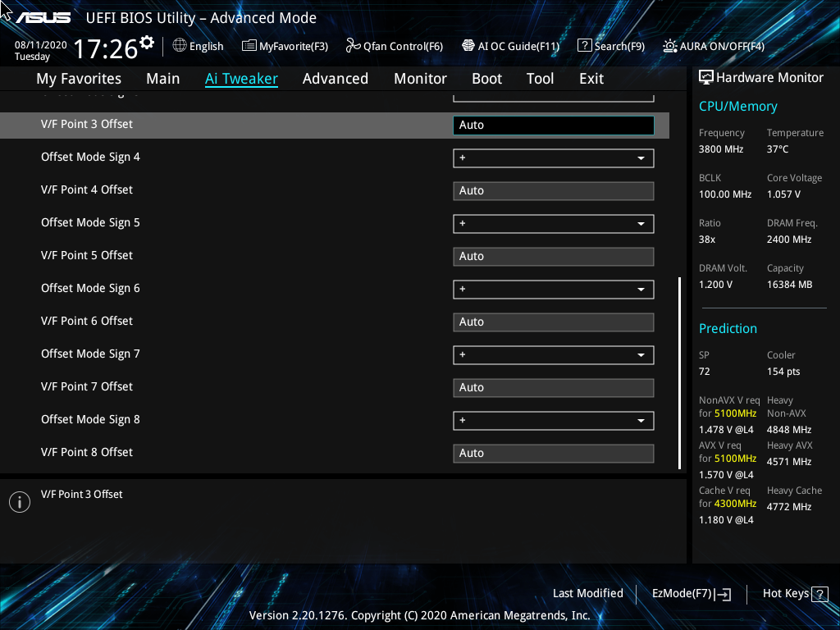Click the info icon in the help area

19,501
